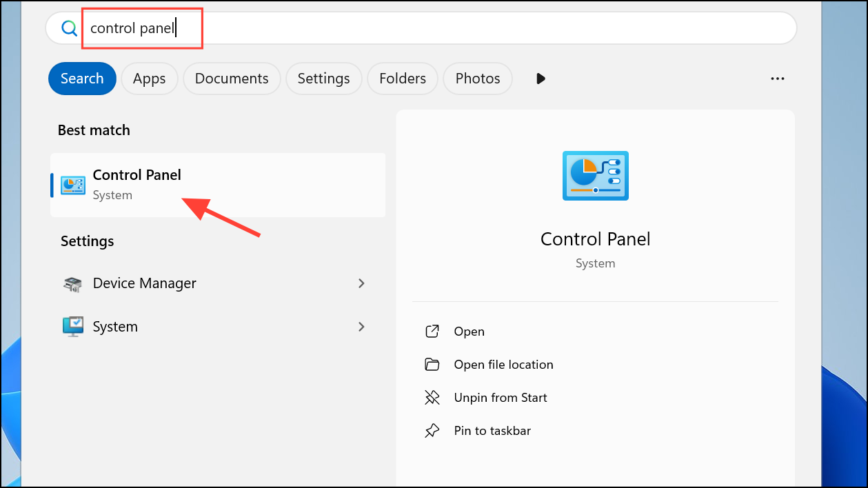Click the Unpin from Start icon
This screenshot has height=488, width=868.
point(432,398)
